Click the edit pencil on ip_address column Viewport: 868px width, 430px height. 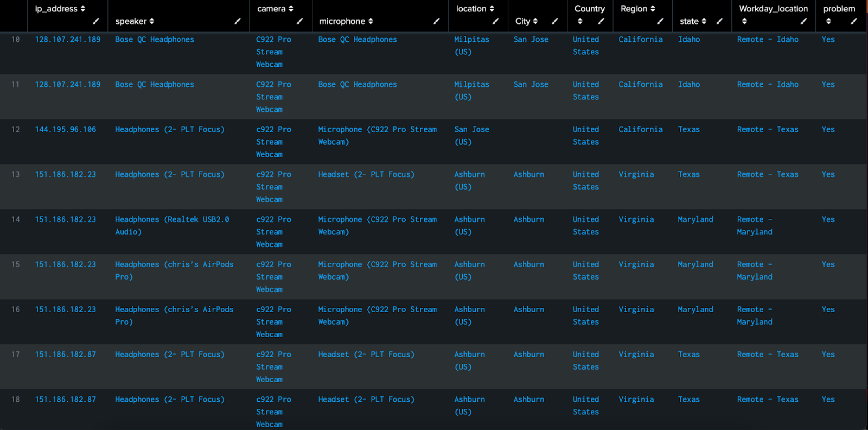[x=95, y=21]
